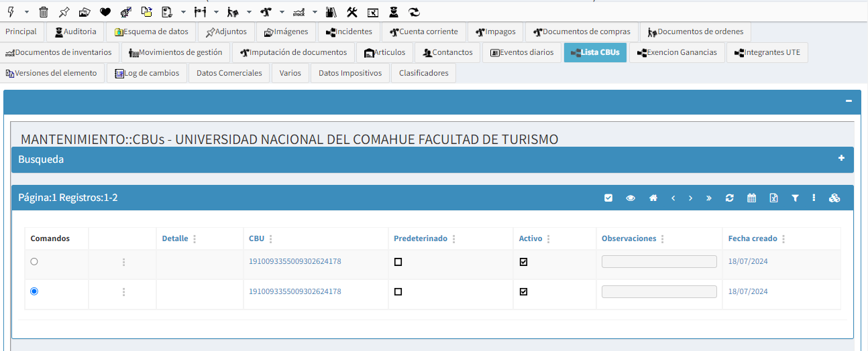The image size is (868, 351).
Task: Open dropdown arrow next to lightning icon
Action: pos(26,12)
